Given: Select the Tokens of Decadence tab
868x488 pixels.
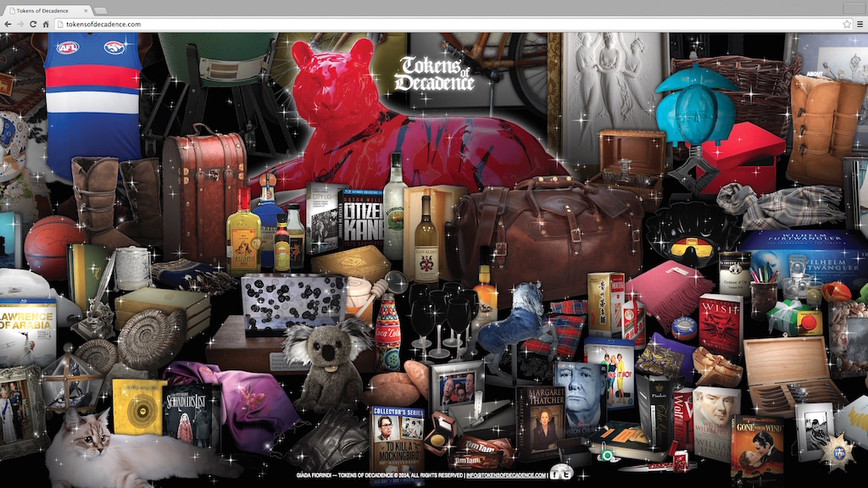Looking at the screenshot, I should point(47,10).
